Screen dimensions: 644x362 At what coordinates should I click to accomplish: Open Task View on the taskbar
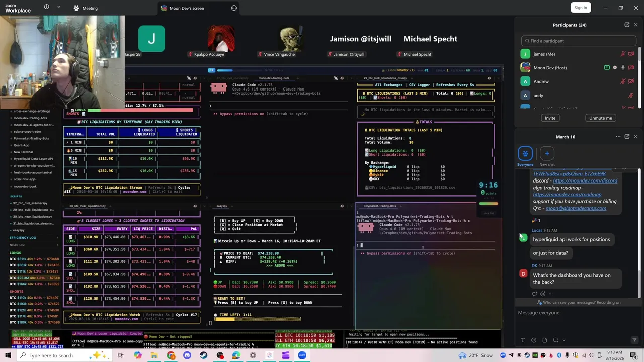point(121,355)
